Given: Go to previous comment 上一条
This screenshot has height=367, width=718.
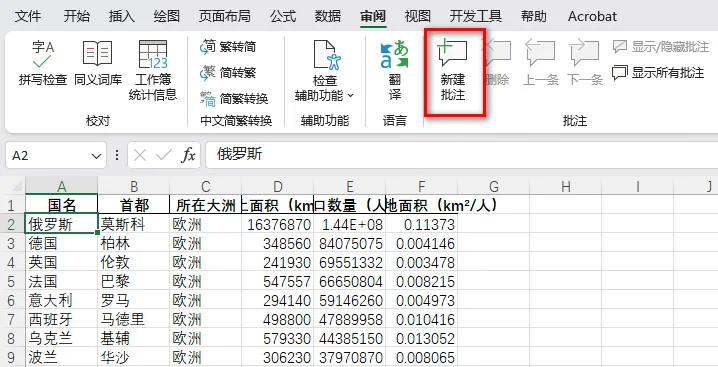Looking at the screenshot, I should click(540, 63).
